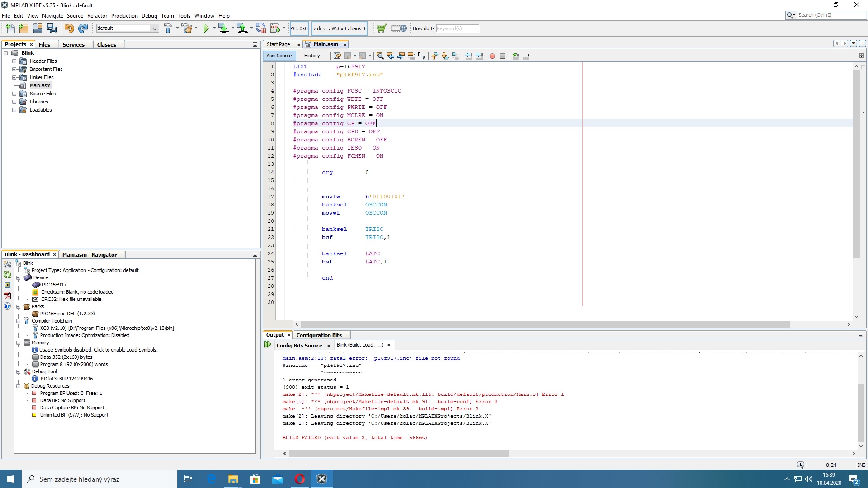This screenshot has width=868, height=488.
Task: Click Make and Program Device icon
Action: [223, 28]
